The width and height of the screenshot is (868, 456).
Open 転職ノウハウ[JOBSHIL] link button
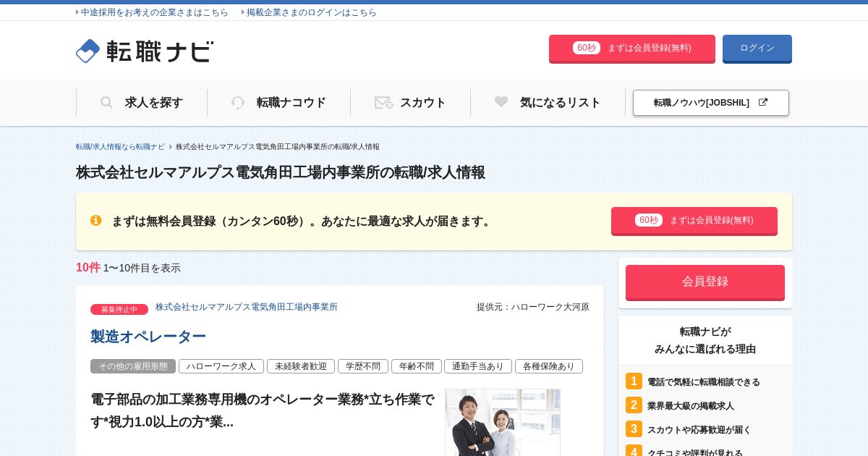[x=711, y=103]
